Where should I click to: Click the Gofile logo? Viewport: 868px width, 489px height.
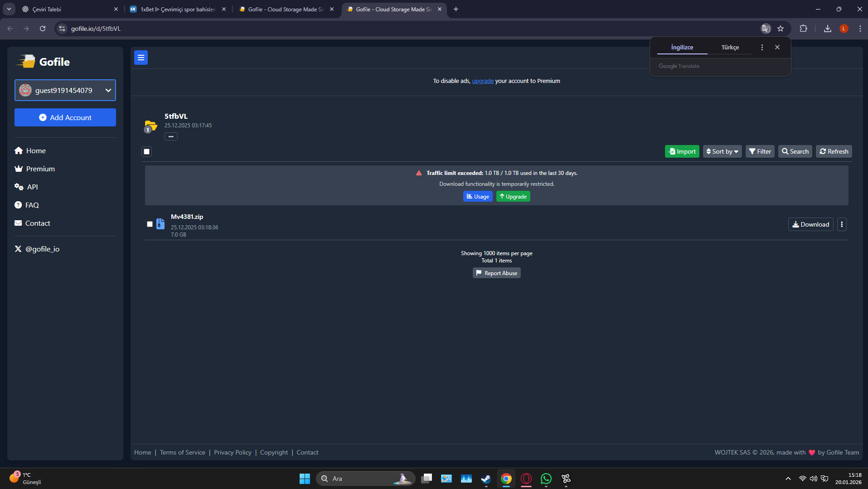pos(44,62)
